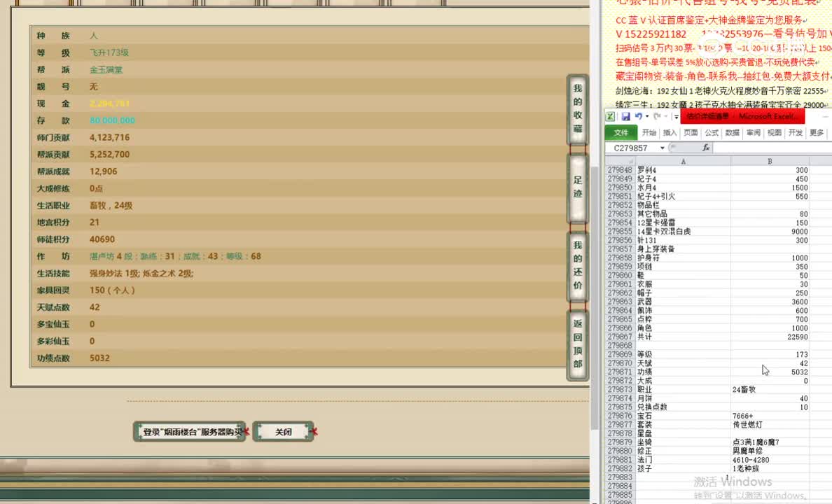Click the 登录"烟雨楼台"服务器购买 button
The width and height of the screenshot is (832, 504).
190,432
